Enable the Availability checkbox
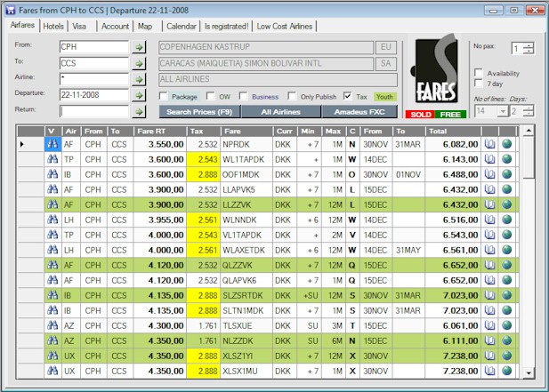549x392 pixels. pyautogui.click(x=479, y=72)
